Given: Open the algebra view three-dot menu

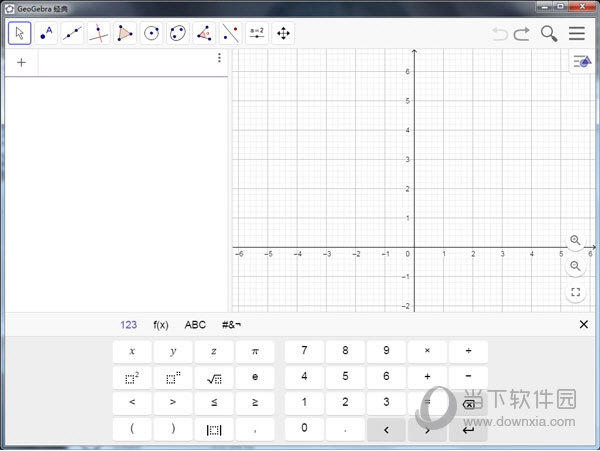Looking at the screenshot, I should 219,58.
